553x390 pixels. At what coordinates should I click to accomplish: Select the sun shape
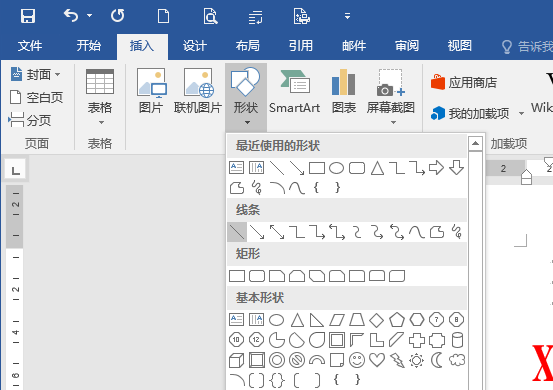pos(417,360)
